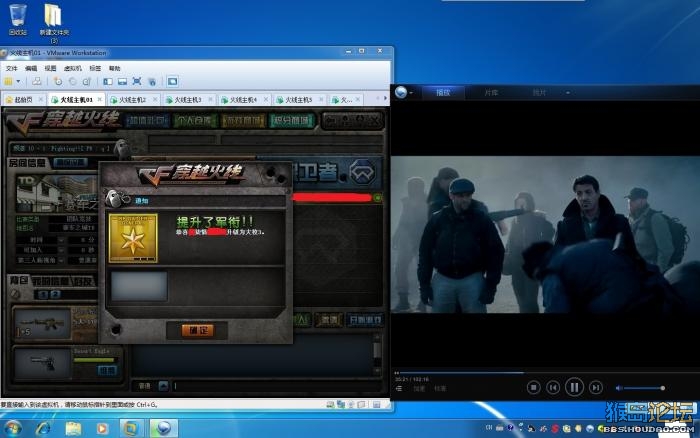Click the blue top-up button in game header

[x=147, y=121]
